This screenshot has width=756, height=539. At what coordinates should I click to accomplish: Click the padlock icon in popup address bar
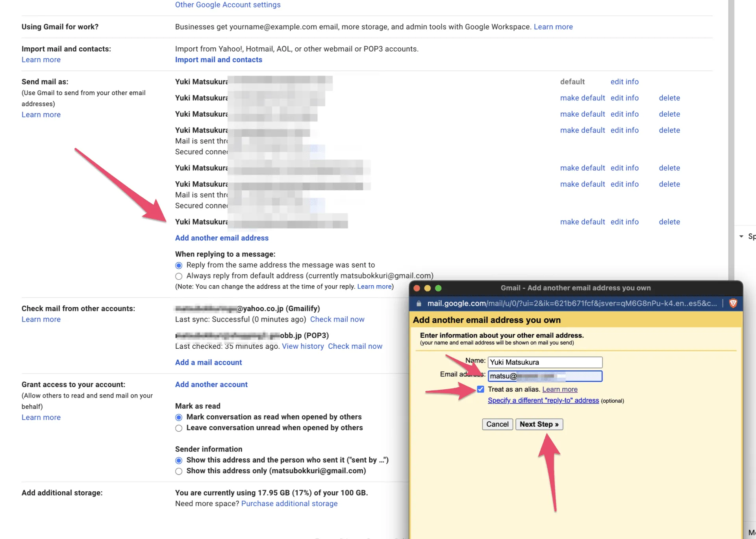[x=419, y=303]
